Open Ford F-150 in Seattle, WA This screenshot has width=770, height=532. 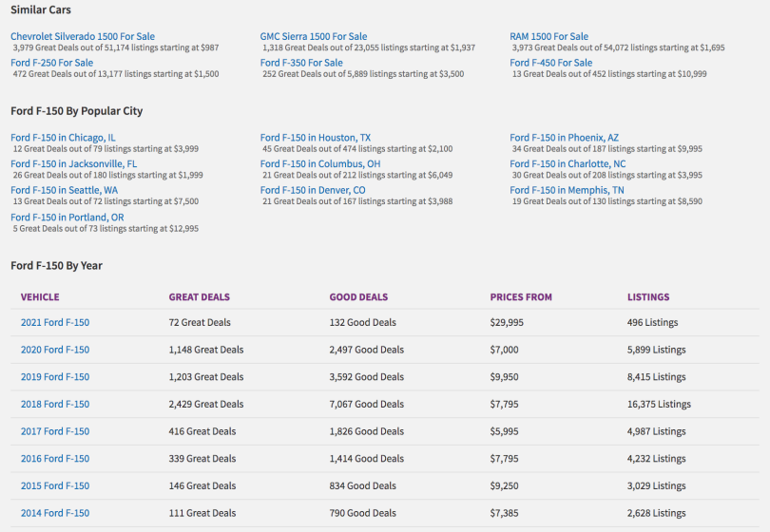point(64,190)
